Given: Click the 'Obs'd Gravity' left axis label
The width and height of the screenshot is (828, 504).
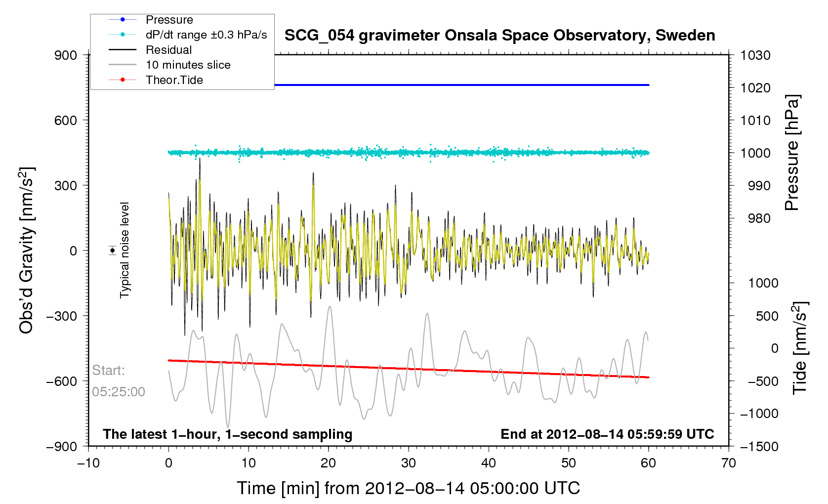Looking at the screenshot, I should coord(26,251).
